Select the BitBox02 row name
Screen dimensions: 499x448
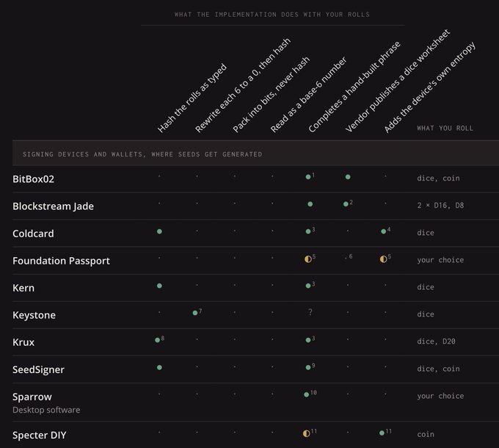34,179
